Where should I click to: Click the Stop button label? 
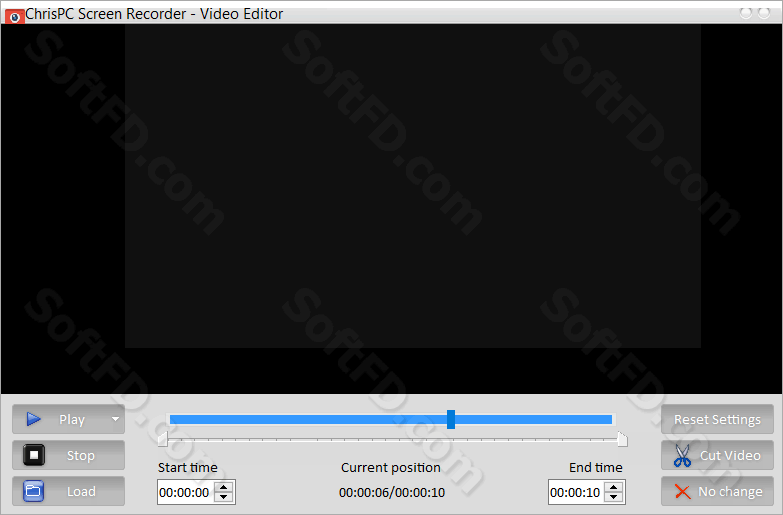[x=80, y=456]
